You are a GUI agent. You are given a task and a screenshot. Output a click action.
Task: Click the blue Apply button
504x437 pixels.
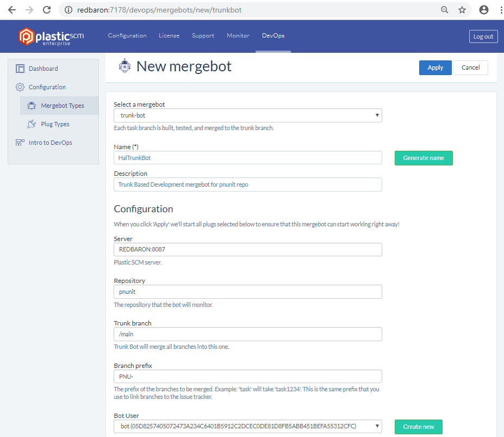click(435, 67)
